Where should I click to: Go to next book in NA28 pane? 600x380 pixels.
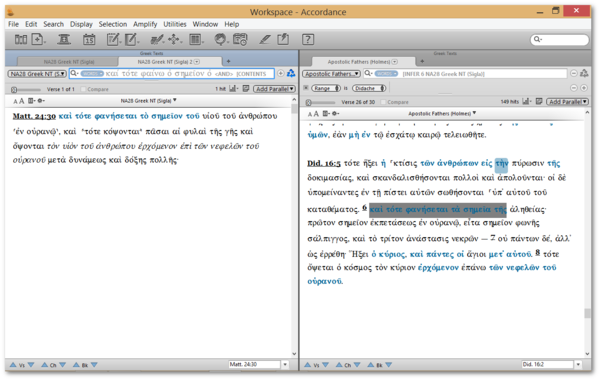(x=94, y=365)
